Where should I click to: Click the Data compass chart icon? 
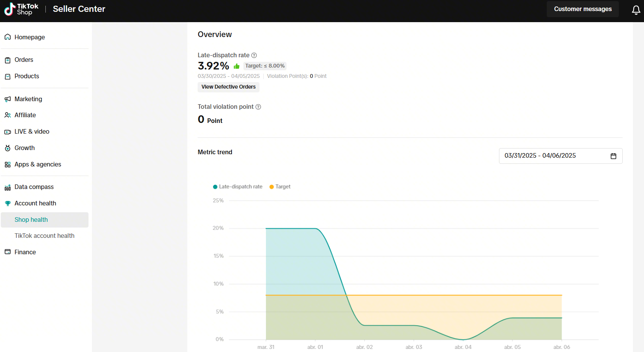click(8, 187)
